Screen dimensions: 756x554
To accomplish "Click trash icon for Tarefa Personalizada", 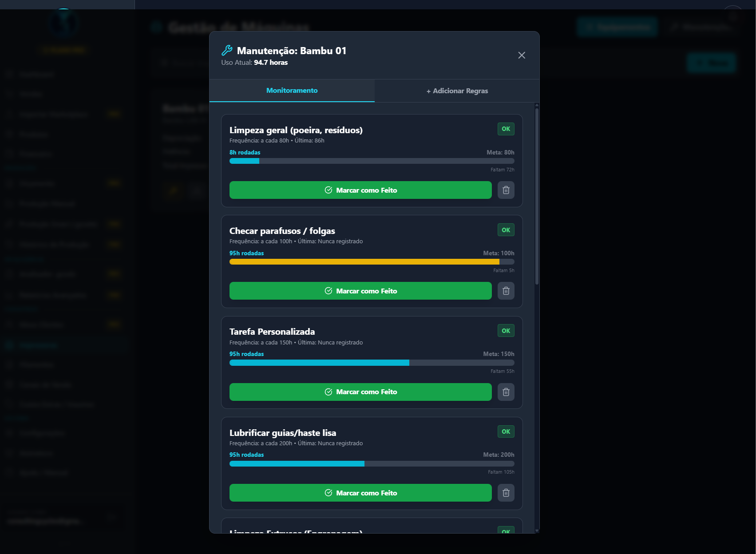I will click(x=506, y=392).
